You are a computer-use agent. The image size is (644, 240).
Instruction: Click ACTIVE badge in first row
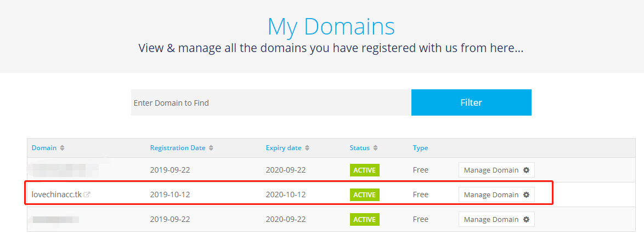coord(365,170)
